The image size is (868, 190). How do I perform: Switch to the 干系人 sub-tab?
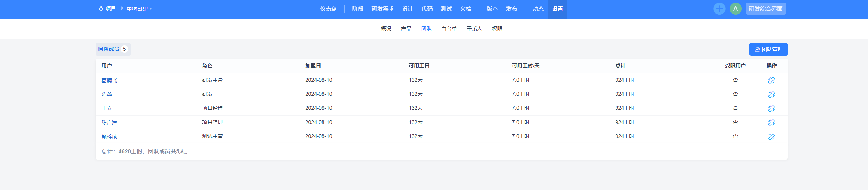click(x=474, y=29)
